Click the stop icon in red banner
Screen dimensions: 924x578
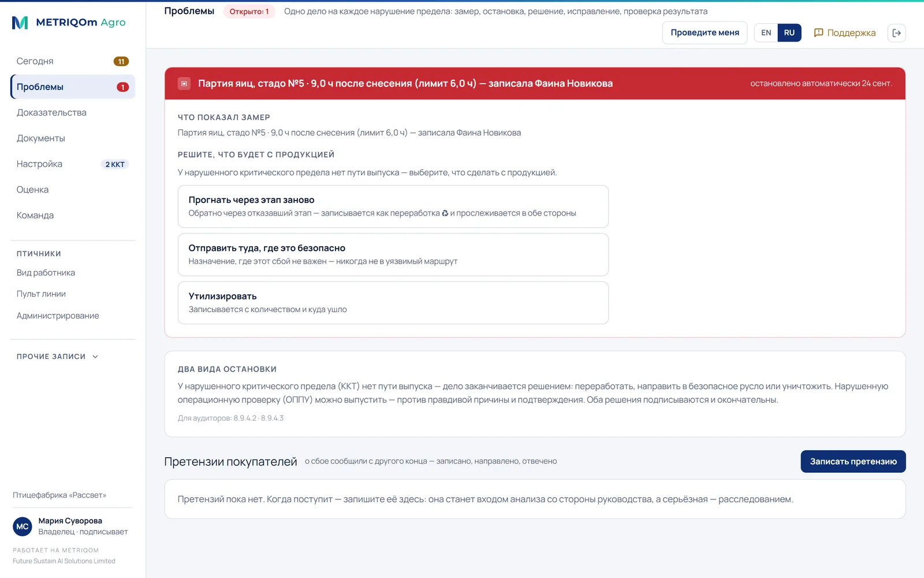click(184, 84)
